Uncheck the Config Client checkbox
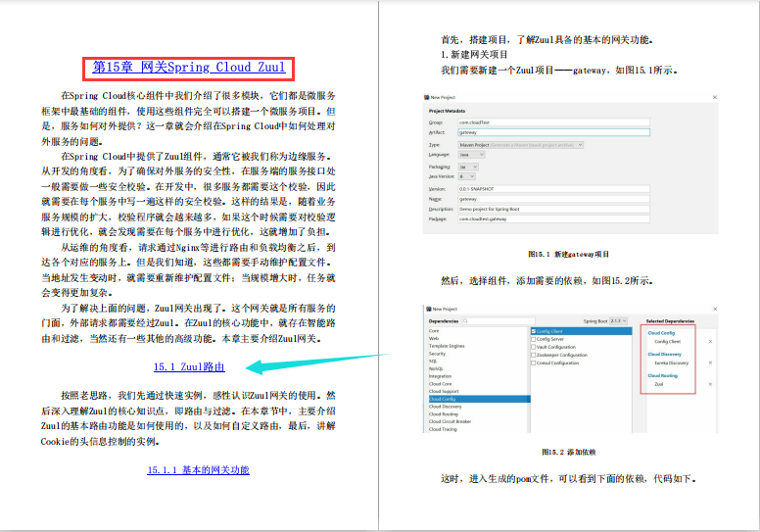The height and width of the screenshot is (532, 760). 534,331
